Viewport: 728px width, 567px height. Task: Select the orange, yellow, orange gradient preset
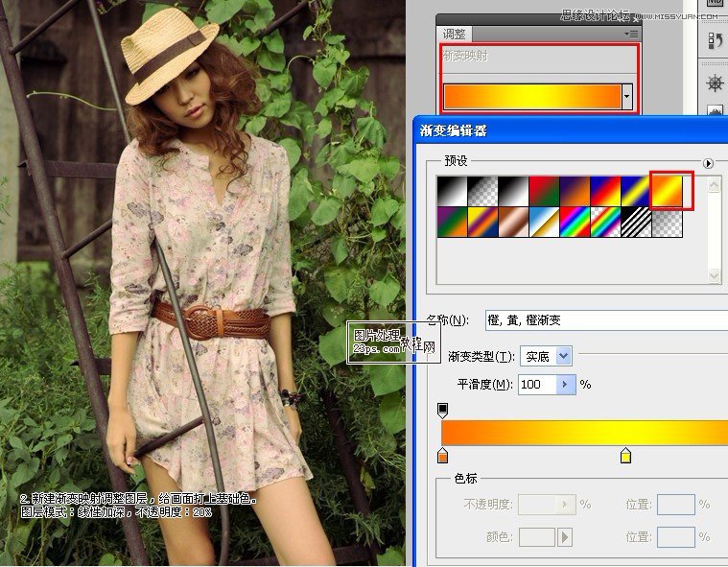click(668, 191)
